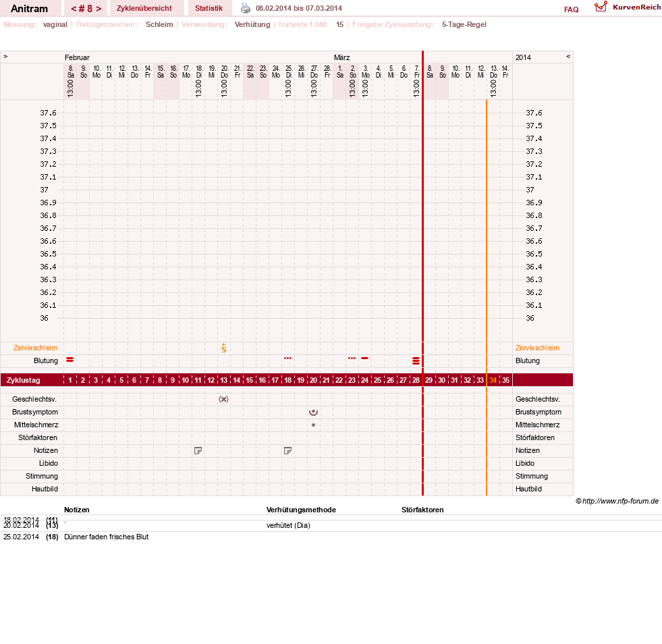Select cycle day 1 in Zyklustag row

(x=70, y=380)
